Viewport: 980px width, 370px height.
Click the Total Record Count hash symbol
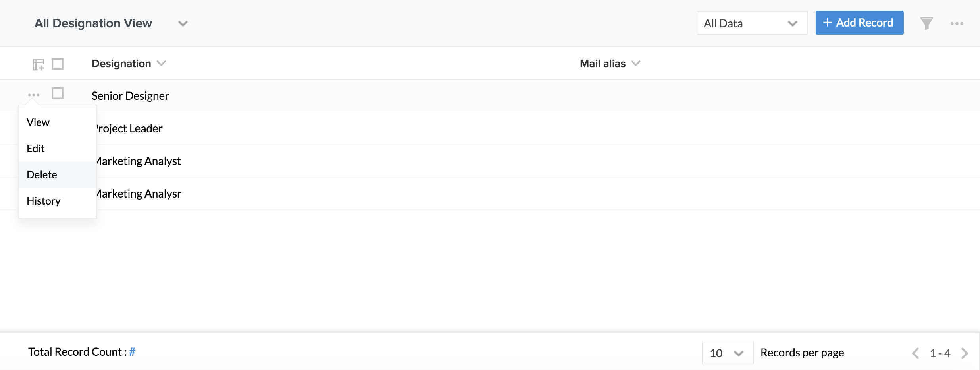132,352
